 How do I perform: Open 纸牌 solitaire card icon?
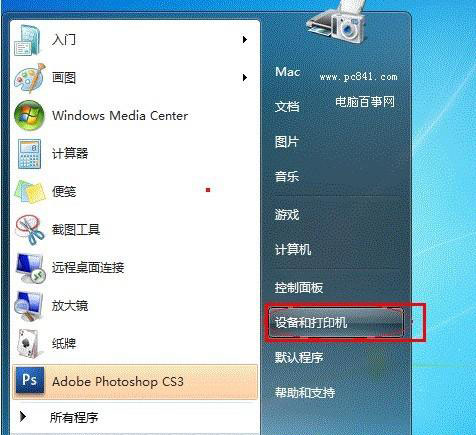tap(29, 344)
